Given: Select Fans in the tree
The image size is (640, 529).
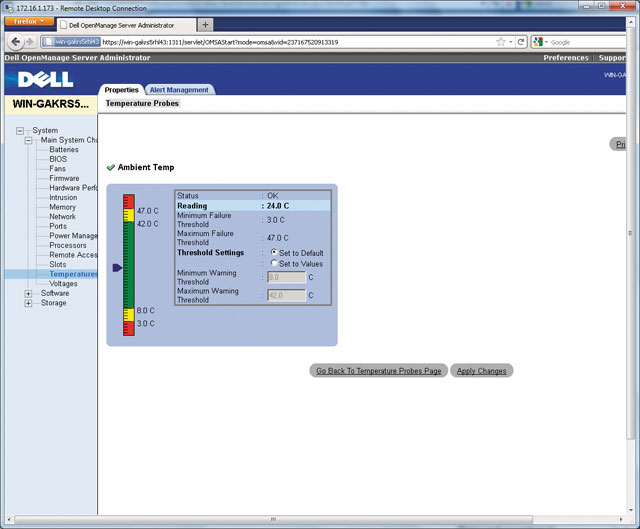Looking at the screenshot, I should click(x=57, y=169).
